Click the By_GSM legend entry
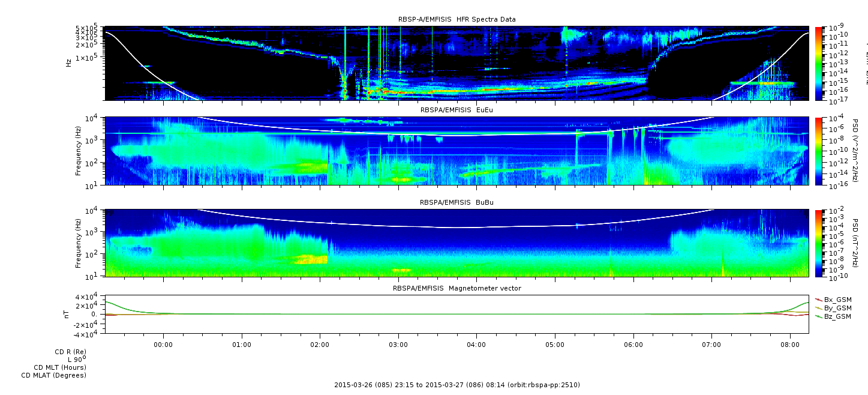Viewport: 868px width, 395px height. point(837,308)
